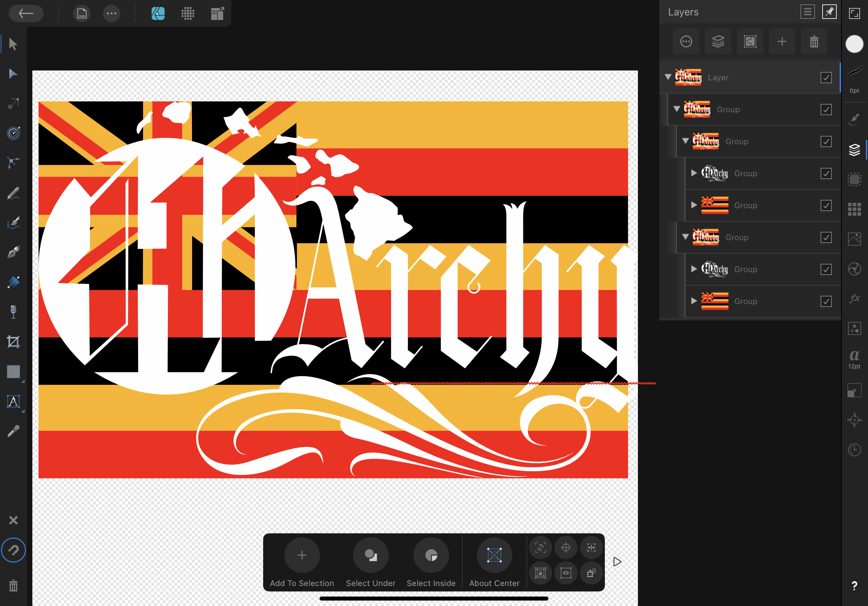Tap the layer stack icon in Layers panel
Image resolution: width=868 pixels, height=606 pixels.
(718, 41)
